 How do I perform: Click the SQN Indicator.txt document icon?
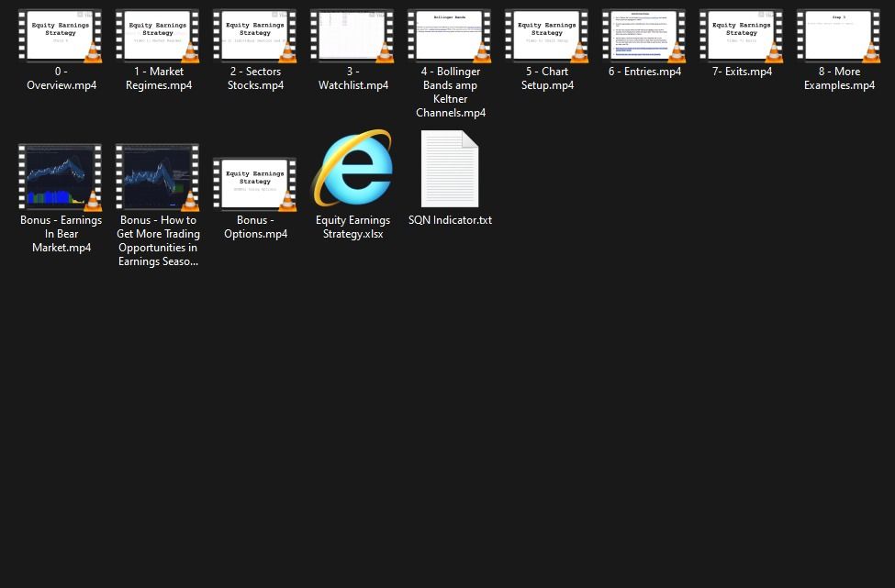(x=450, y=170)
